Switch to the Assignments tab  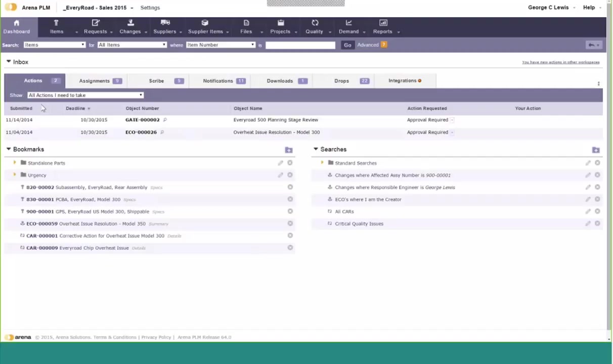94,81
